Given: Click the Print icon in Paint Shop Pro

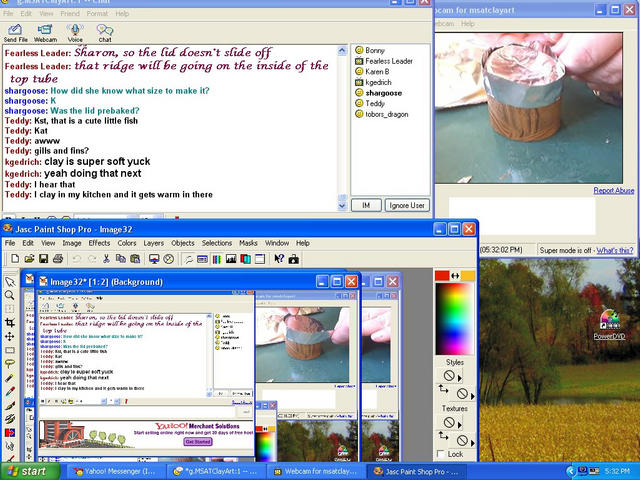Looking at the screenshot, I should (x=58, y=259).
